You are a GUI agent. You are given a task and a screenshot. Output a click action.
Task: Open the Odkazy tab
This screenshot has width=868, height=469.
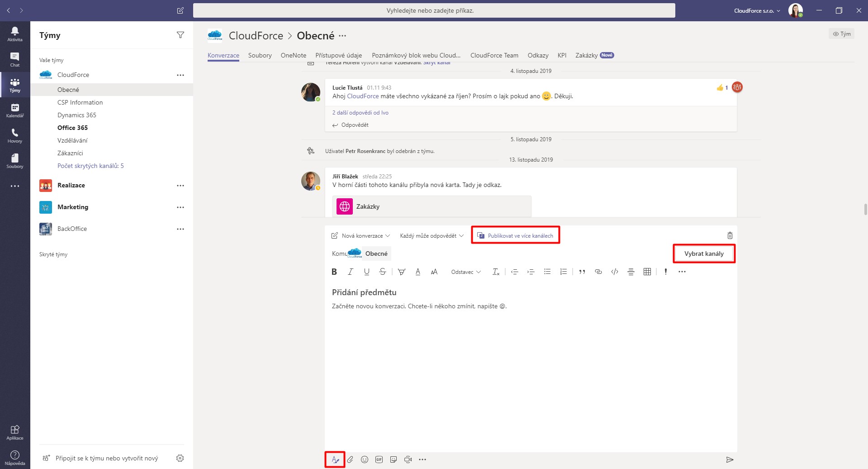tap(538, 55)
